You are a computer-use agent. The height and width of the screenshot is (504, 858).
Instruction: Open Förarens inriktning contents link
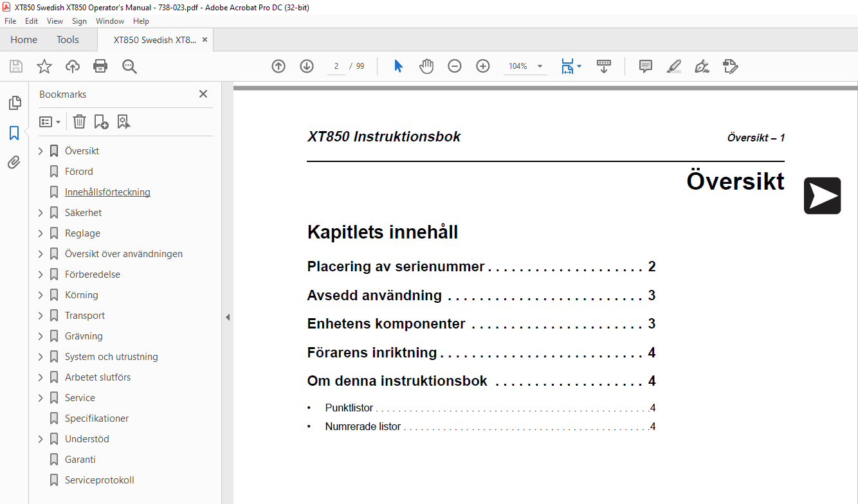click(481, 353)
